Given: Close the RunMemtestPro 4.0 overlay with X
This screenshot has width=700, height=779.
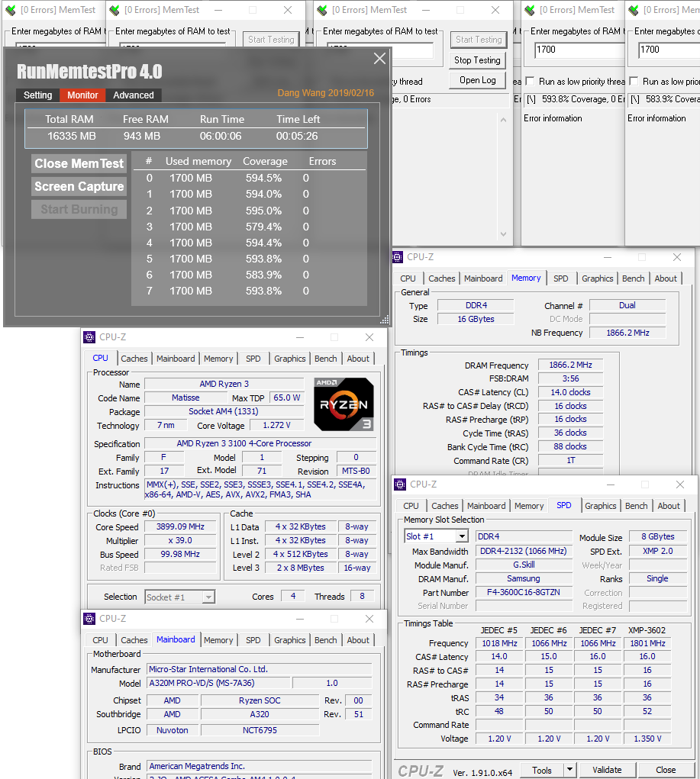Looking at the screenshot, I should [379, 59].
